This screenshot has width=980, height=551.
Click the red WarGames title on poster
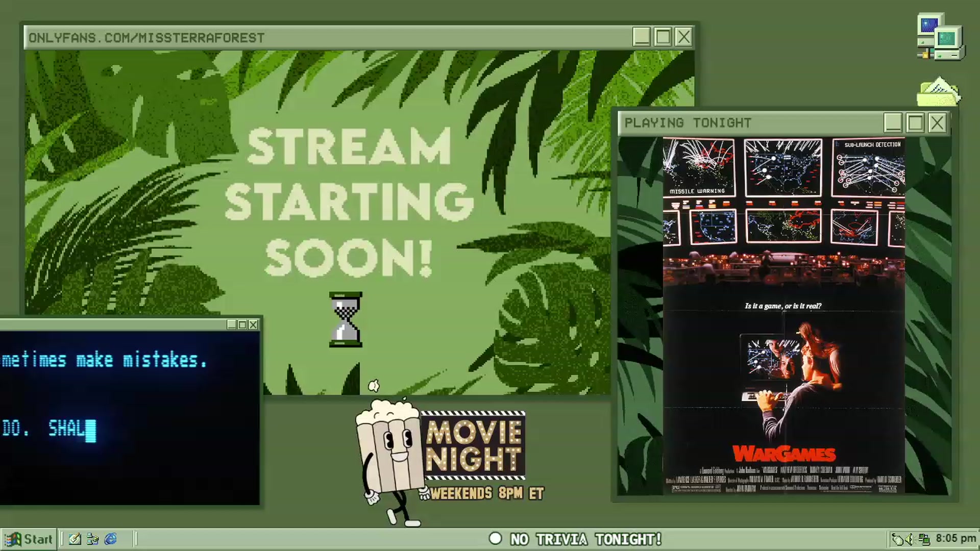784,454
